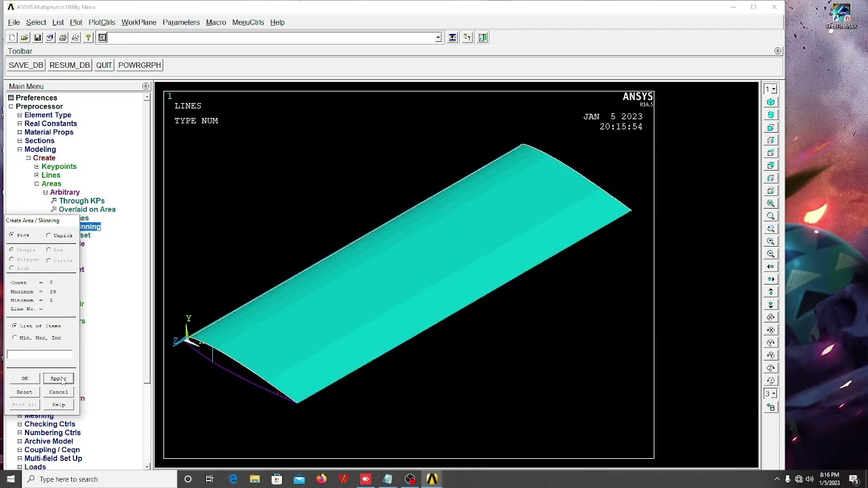Collapse the Preprocessor tree node

(x=11, y=106)
